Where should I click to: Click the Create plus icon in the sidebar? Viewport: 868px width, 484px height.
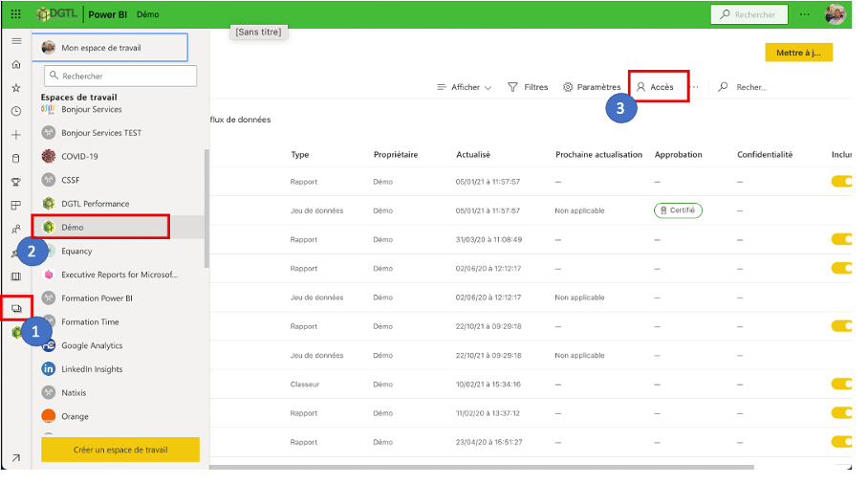click(x=16, y=135)
